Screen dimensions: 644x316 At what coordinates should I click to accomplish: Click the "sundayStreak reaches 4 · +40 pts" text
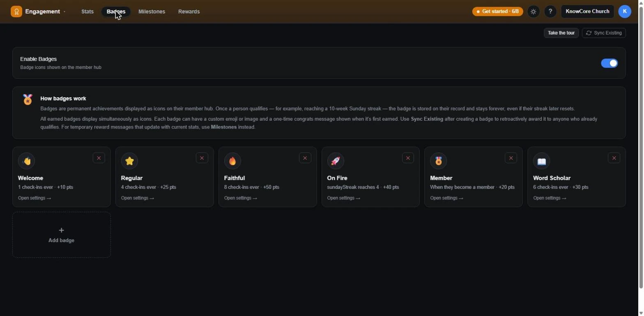click(363, 187)
